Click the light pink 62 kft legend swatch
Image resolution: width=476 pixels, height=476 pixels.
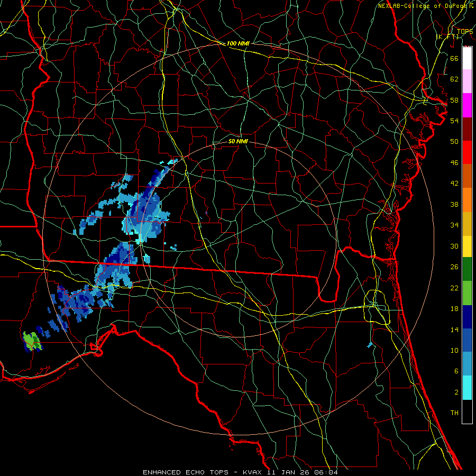467,81
